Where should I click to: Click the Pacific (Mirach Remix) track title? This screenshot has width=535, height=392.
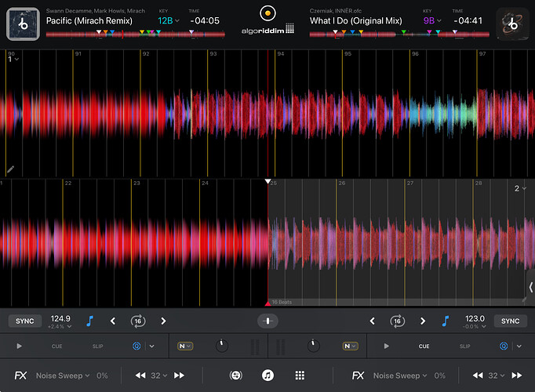(x=89, y=21)
